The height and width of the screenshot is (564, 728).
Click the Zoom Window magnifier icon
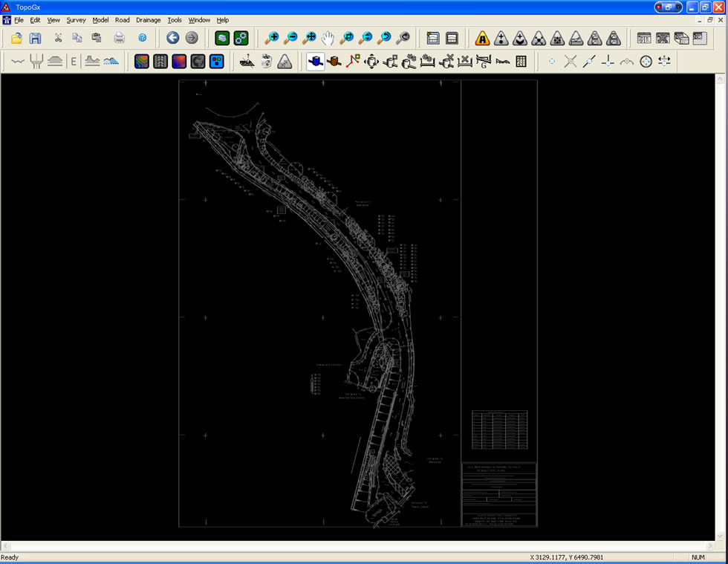pyautogui.click(x=347, y=38)
